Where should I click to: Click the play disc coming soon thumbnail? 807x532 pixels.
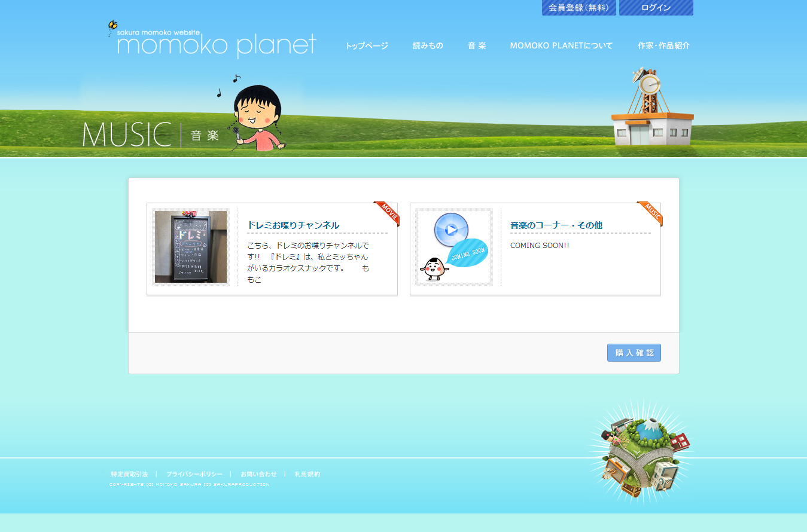point(454,247)
